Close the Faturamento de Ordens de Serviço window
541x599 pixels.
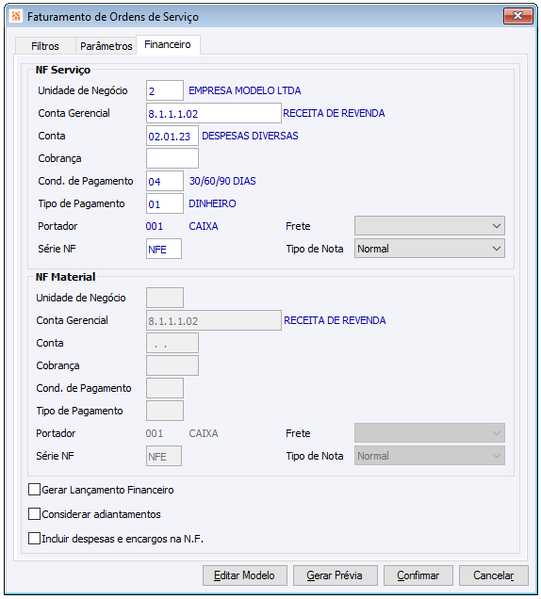coord(518,16)
